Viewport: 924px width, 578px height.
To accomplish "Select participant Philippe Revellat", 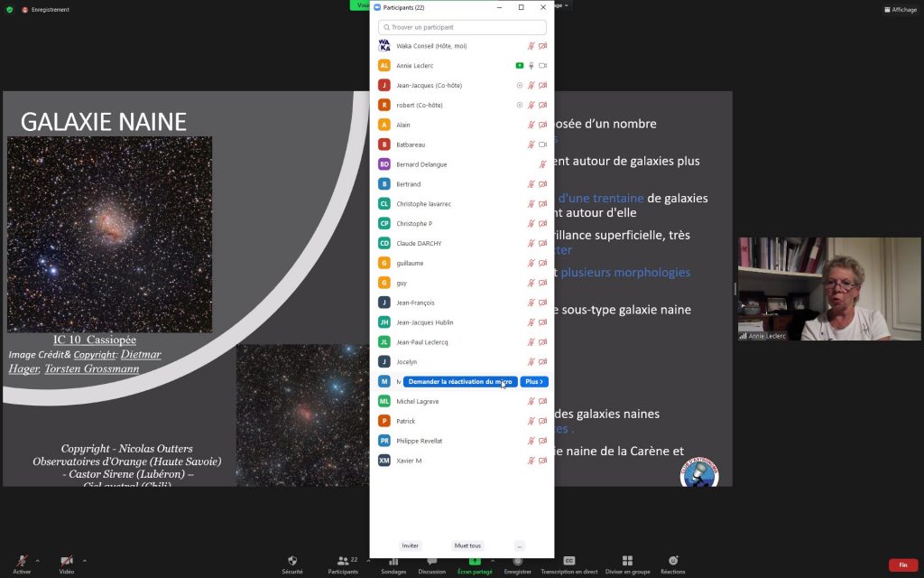I will pyautogui.click(x=462, y=441).
